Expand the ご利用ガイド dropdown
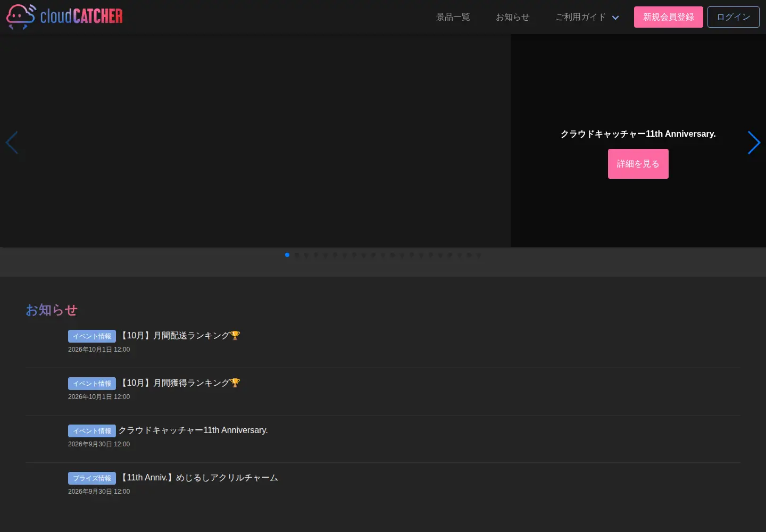766x532 pixels. (587, 17)
